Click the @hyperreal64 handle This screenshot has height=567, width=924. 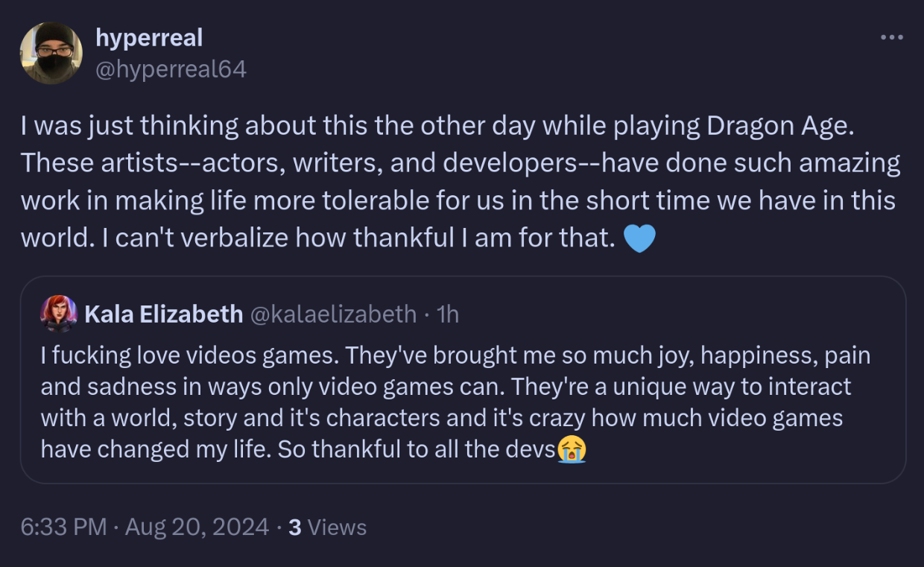171,69
